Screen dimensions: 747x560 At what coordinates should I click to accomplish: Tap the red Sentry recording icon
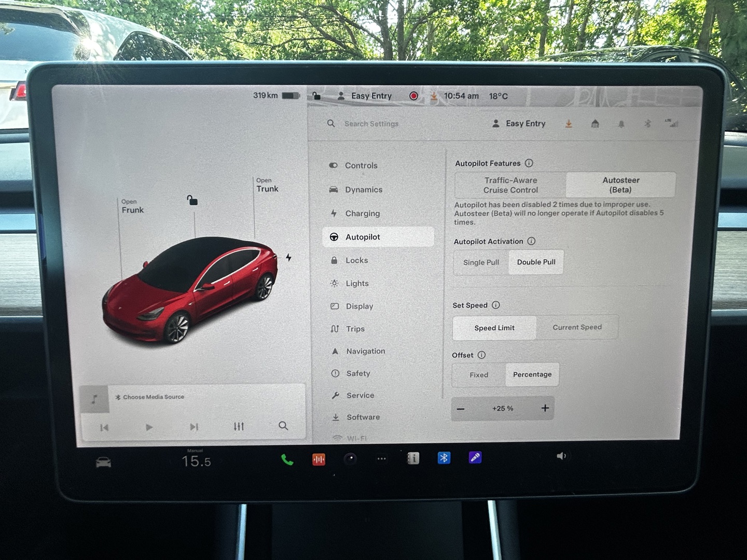tap(413, 96)
